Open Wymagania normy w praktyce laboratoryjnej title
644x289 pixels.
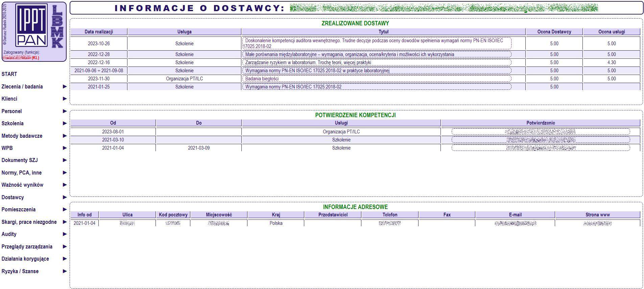coord(377,71)
